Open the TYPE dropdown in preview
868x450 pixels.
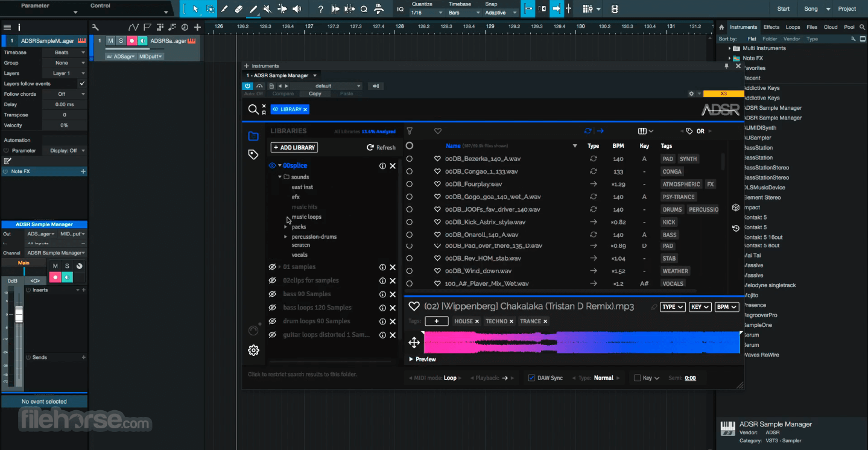(x=673, y=307)
